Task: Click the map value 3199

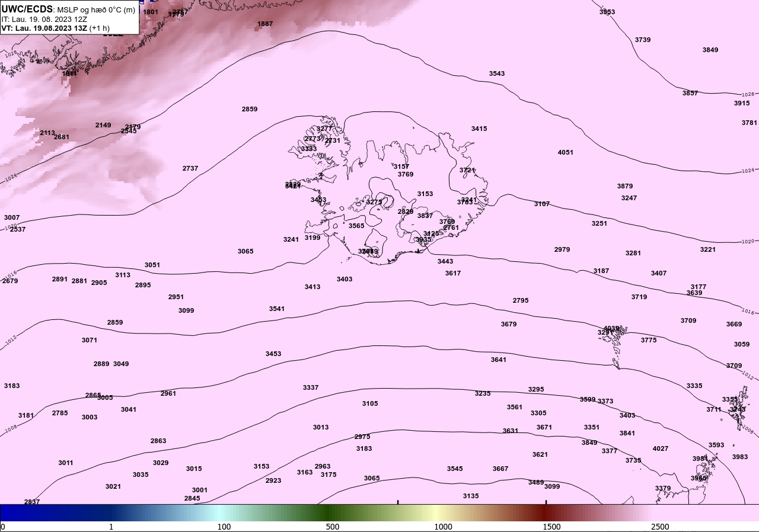Action: pos(312,238)
